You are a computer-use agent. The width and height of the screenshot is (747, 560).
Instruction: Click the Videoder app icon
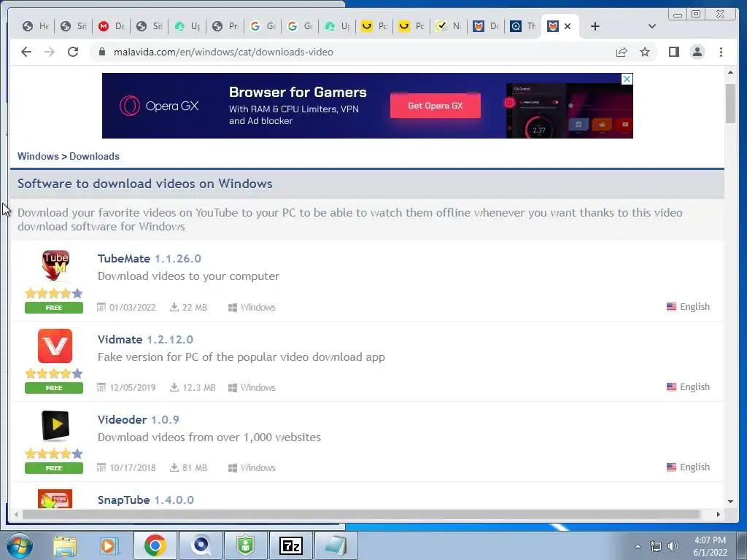click(55, 425)
